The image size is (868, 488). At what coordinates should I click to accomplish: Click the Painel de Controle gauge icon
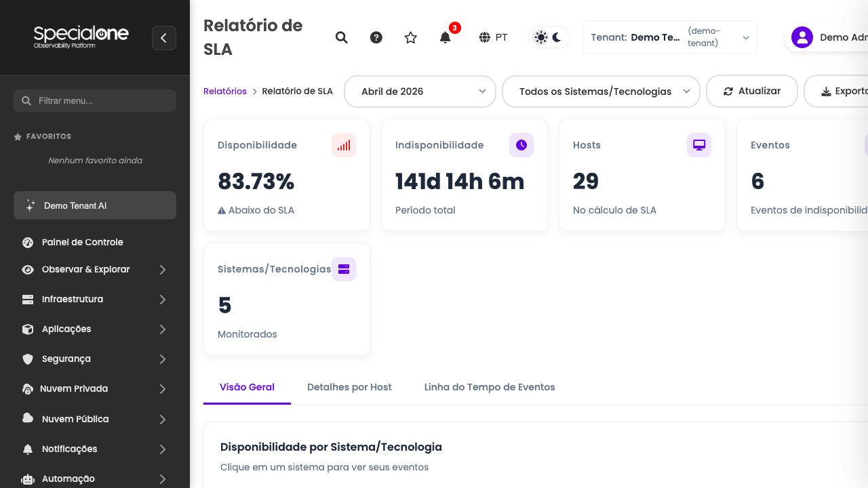coord(28,242)
